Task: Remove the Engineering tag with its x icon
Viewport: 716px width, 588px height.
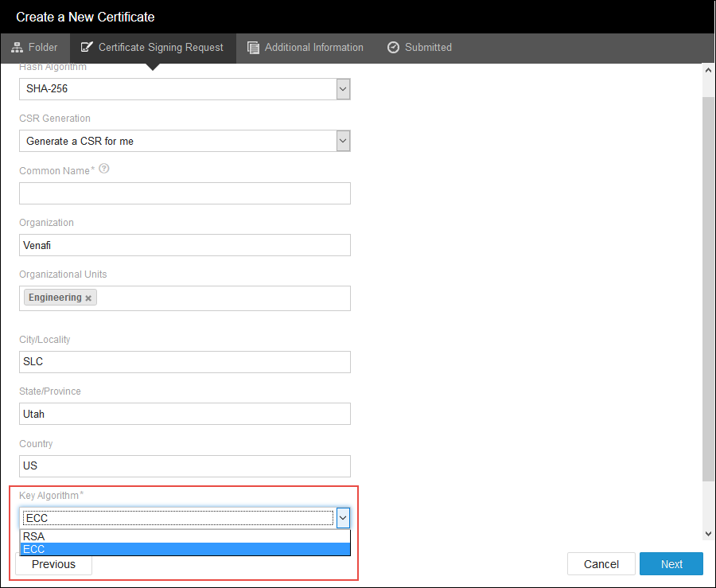Action: 88,298
